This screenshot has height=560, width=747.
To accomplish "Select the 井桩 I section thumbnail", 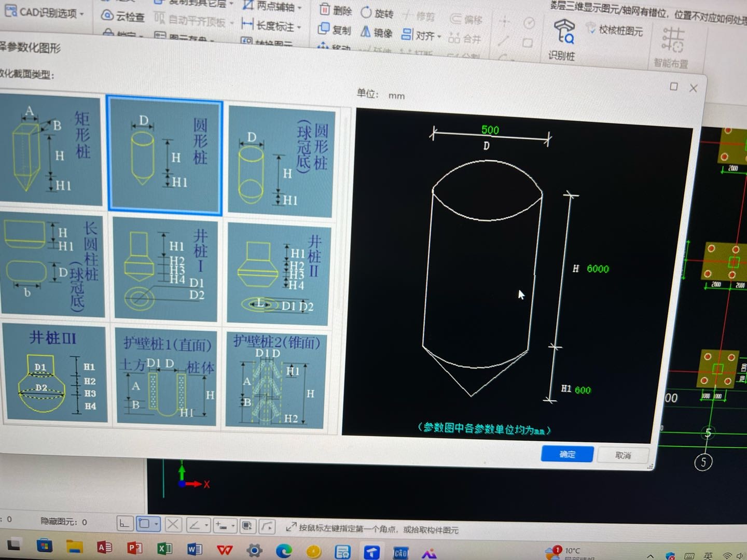I will [165, 269].
